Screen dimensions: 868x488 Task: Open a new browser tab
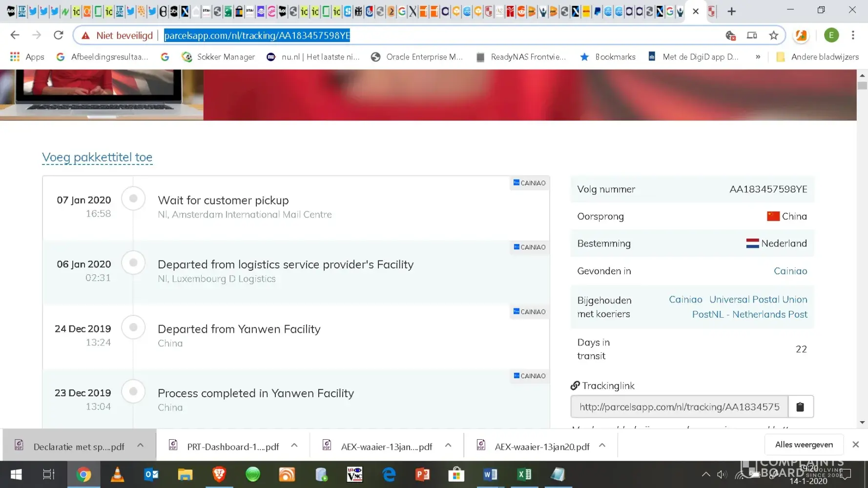pos(731,11)
